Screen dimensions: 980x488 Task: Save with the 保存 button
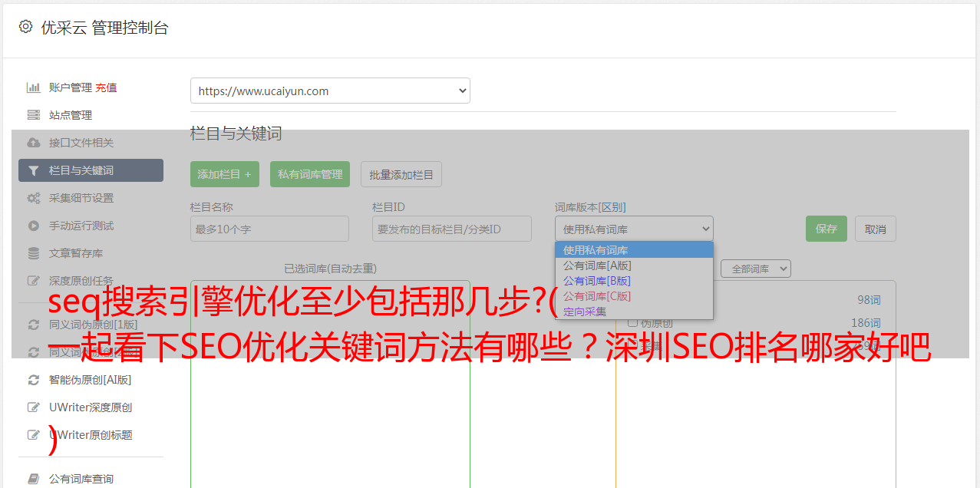click(827, 229)
